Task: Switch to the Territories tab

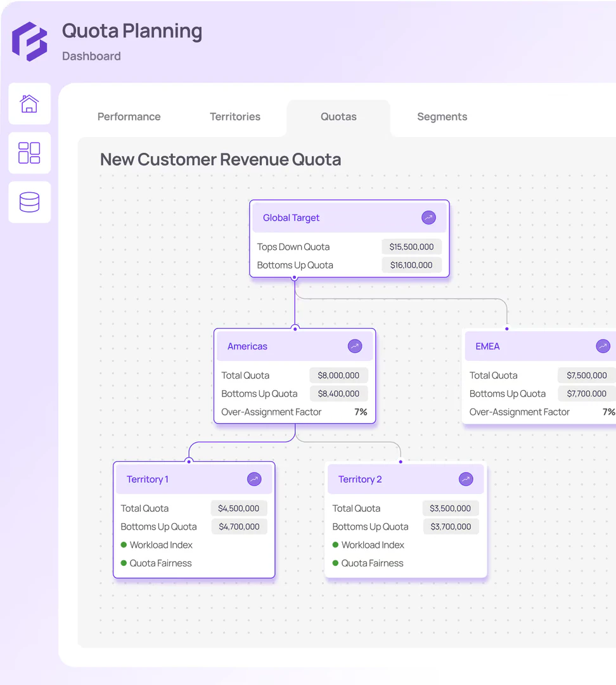Action: 235,117
